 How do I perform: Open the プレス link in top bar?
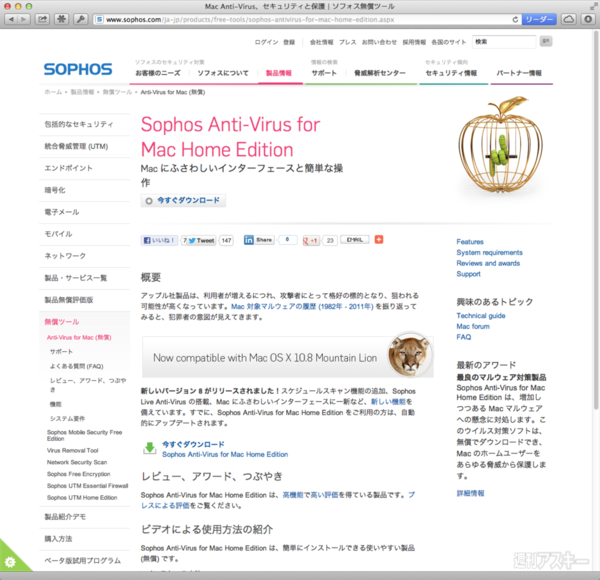[x=347, y=42]
